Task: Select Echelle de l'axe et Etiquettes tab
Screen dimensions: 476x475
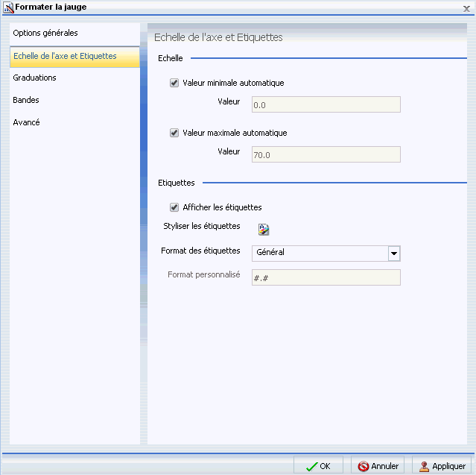Action: [74, 57]
